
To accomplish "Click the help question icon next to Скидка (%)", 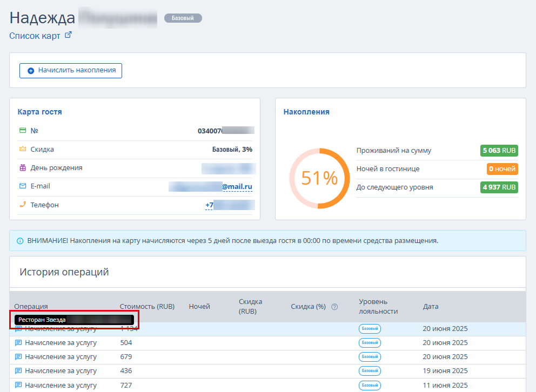I will [x=334, y=307].
